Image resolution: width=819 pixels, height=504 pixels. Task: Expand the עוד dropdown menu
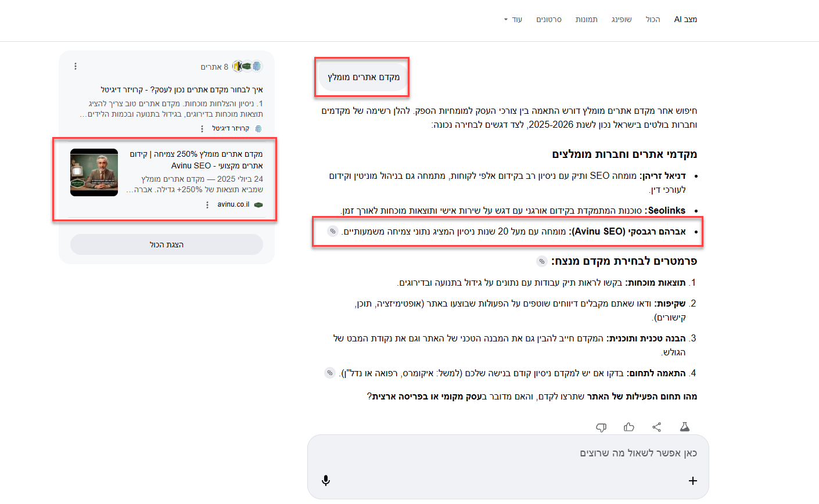coord(513,19)
